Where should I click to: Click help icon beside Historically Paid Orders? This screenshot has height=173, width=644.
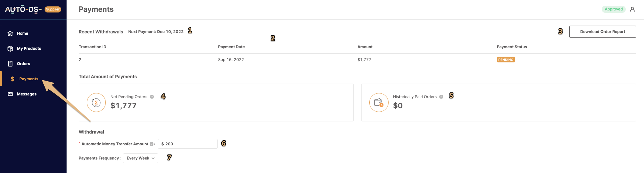(x=441, y=97)
